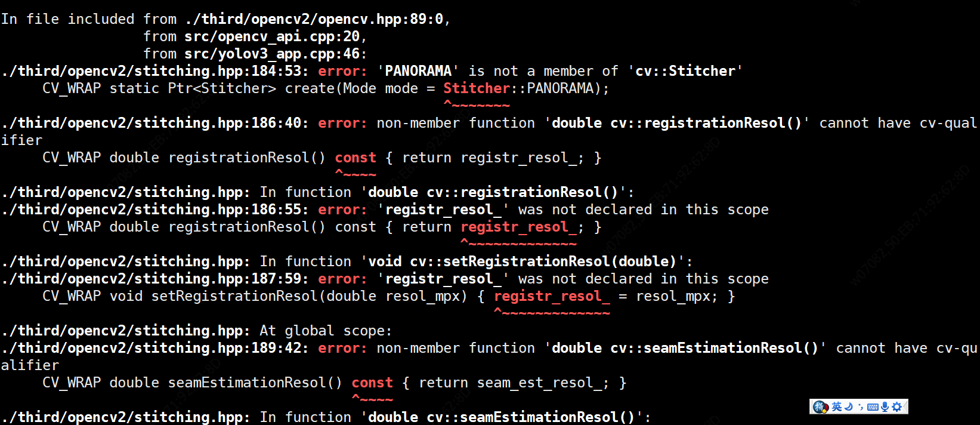This screenshot has width=980, height=425.
Task: Click './third/opencv2/stitching.hpp:187:59:' location
Action: (154, 279)
